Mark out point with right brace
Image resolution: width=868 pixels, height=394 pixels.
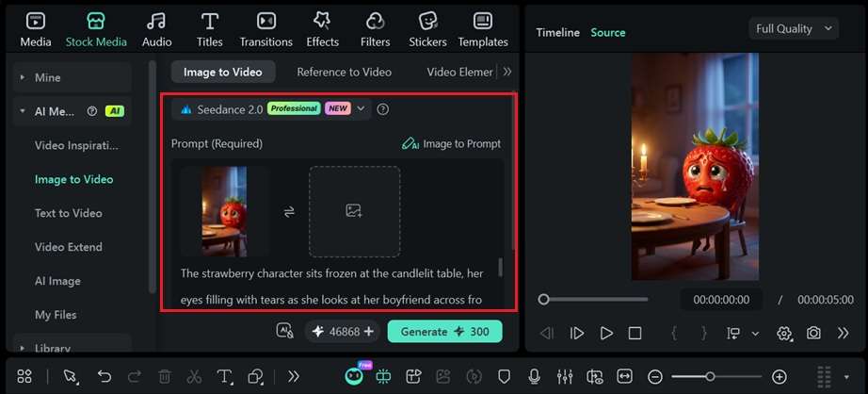[704, 333]
